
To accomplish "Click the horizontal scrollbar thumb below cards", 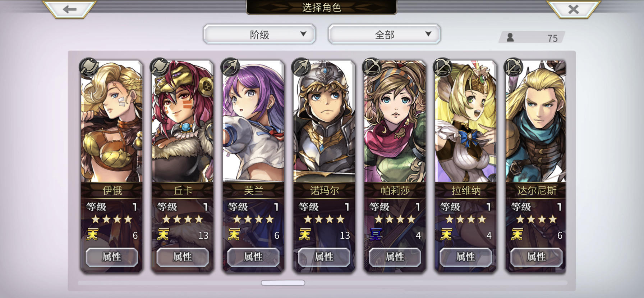I will [283, 283].
